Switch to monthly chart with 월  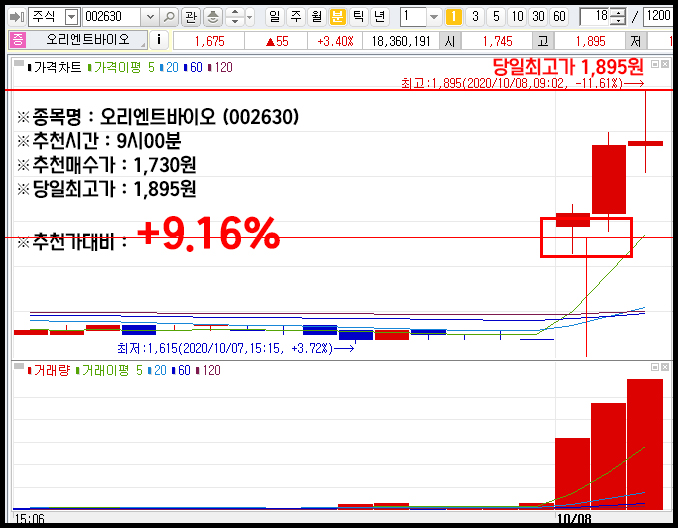click(x=317, y=17)
